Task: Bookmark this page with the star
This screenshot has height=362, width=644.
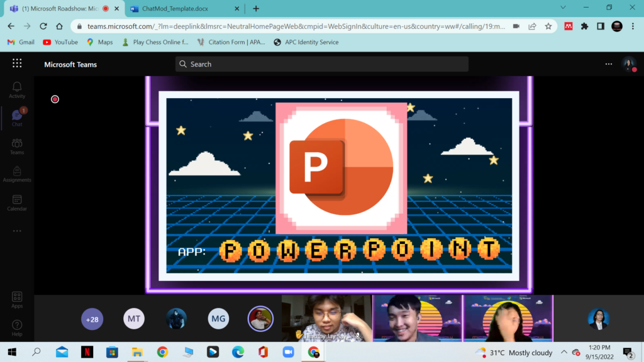Action: point(548,26)
